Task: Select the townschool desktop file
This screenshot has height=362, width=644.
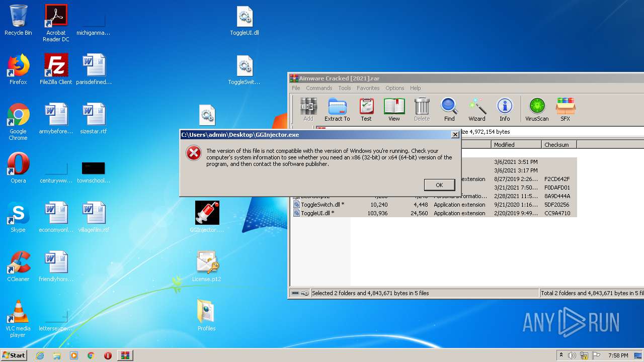Action: pos(94,171)
